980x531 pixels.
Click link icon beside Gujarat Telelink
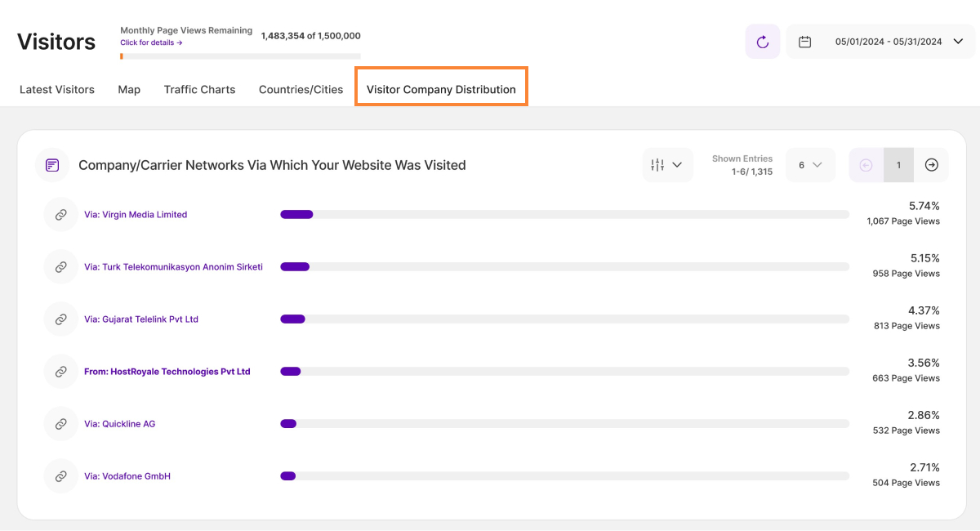pyautogui.click(x=60, y=319)
